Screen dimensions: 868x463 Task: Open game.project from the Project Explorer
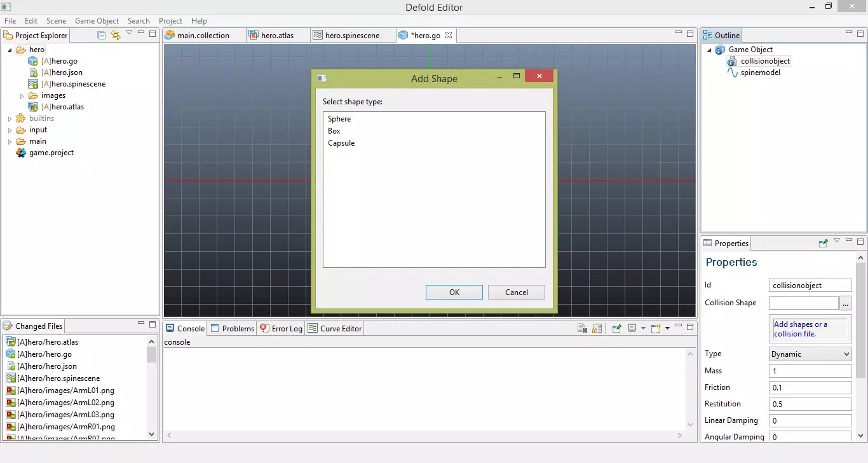(x=51, y=153)
